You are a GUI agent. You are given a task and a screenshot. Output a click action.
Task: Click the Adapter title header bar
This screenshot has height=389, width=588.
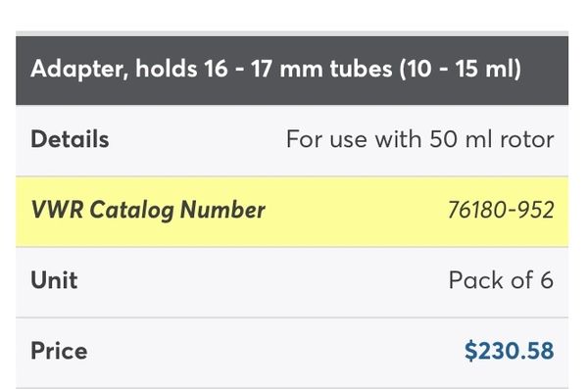[292, 71]
